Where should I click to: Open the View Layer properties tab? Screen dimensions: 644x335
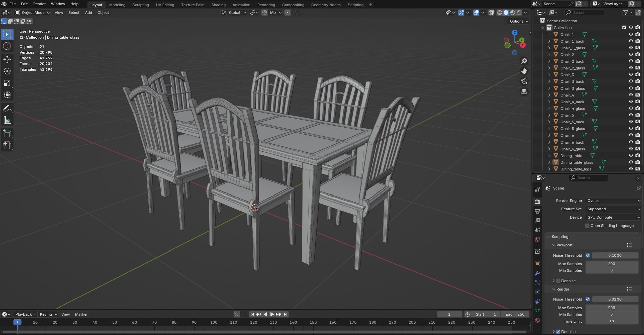tap(537, 220)
